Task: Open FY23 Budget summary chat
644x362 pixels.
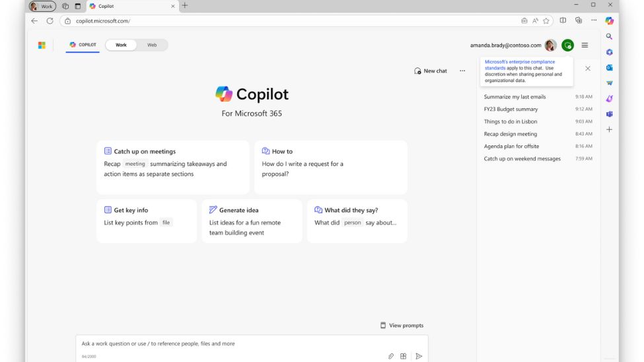Action: click(538, 109)
